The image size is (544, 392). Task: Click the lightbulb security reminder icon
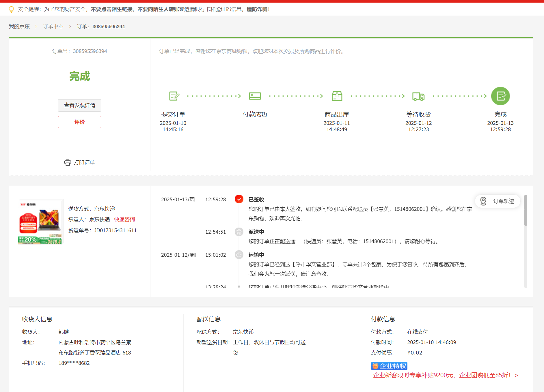pos(11,9)
